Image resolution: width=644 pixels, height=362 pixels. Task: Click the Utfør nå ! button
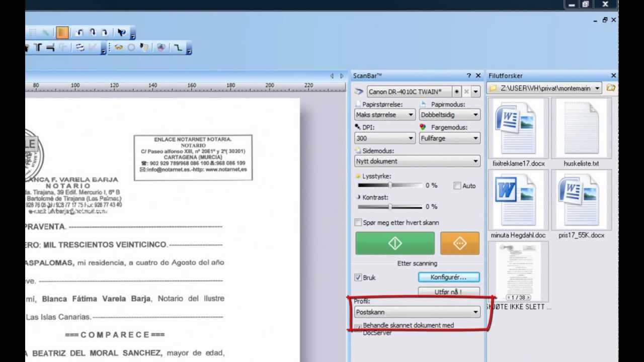click(449, 291)
